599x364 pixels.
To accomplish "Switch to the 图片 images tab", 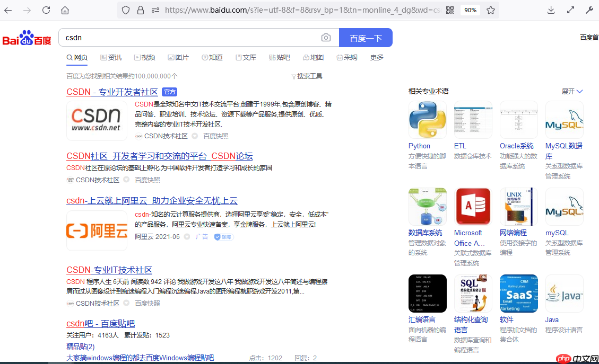I will (x=179, y=57).
